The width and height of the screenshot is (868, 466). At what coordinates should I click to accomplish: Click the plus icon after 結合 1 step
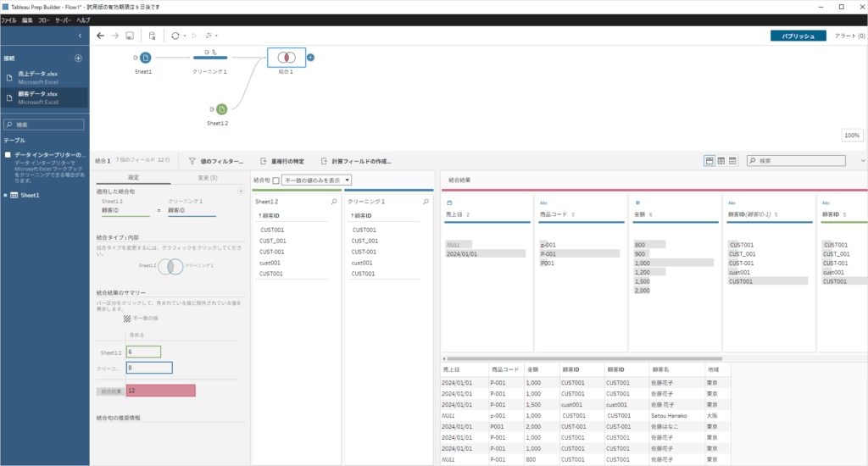coord(310,58)
